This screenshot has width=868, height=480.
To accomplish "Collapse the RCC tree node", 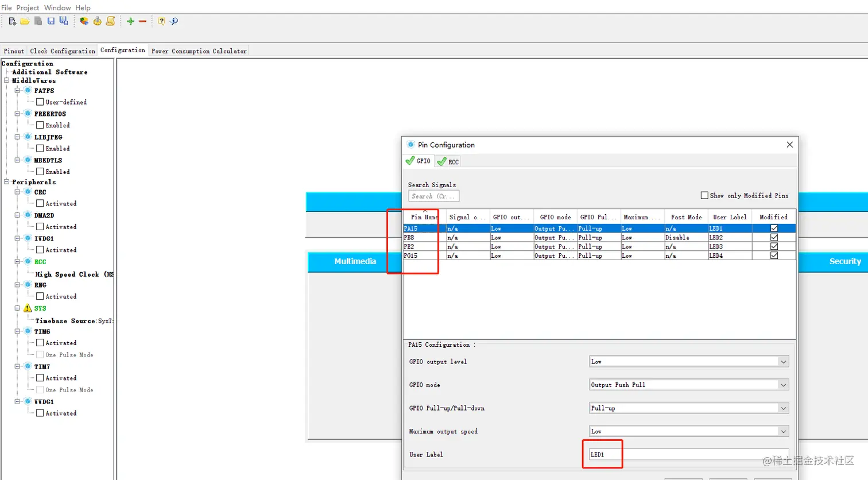I will [x=17, y=262].
